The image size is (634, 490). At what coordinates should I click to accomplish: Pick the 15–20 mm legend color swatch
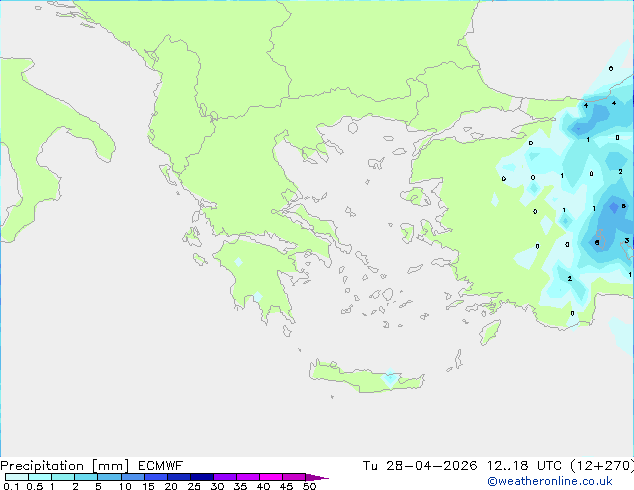coord(155,477)
